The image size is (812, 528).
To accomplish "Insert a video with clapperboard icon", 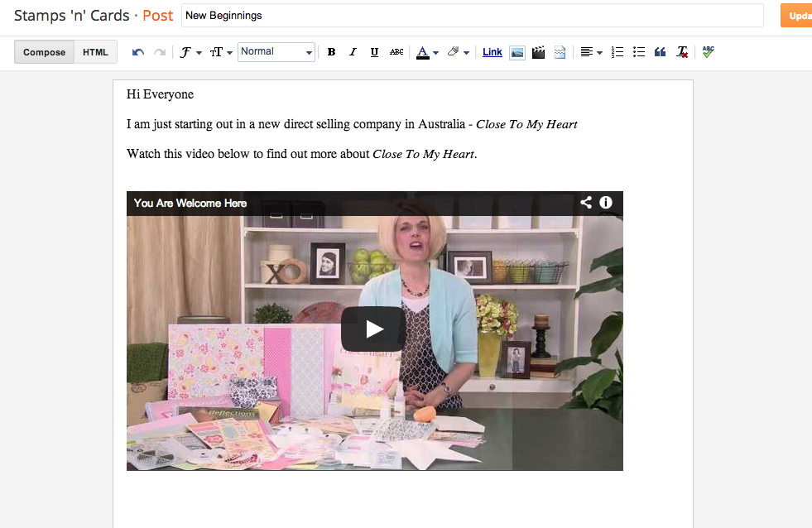I will (x=539, y=52).
